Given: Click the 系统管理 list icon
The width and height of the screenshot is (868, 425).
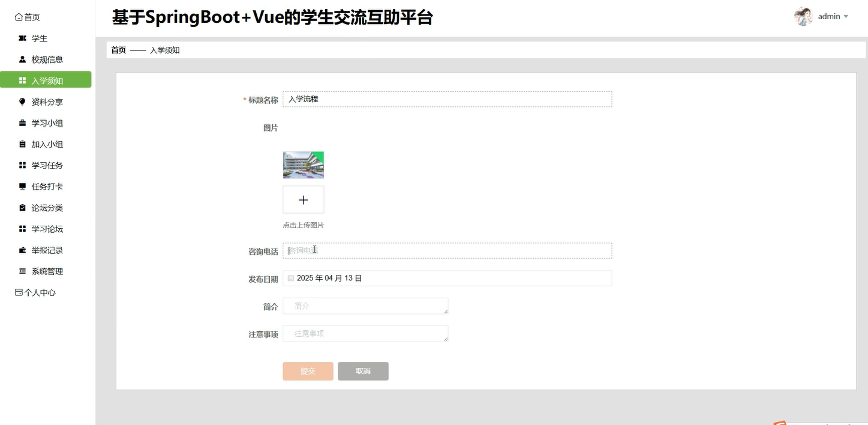Looking at the screenshot, I should (23, 271).
